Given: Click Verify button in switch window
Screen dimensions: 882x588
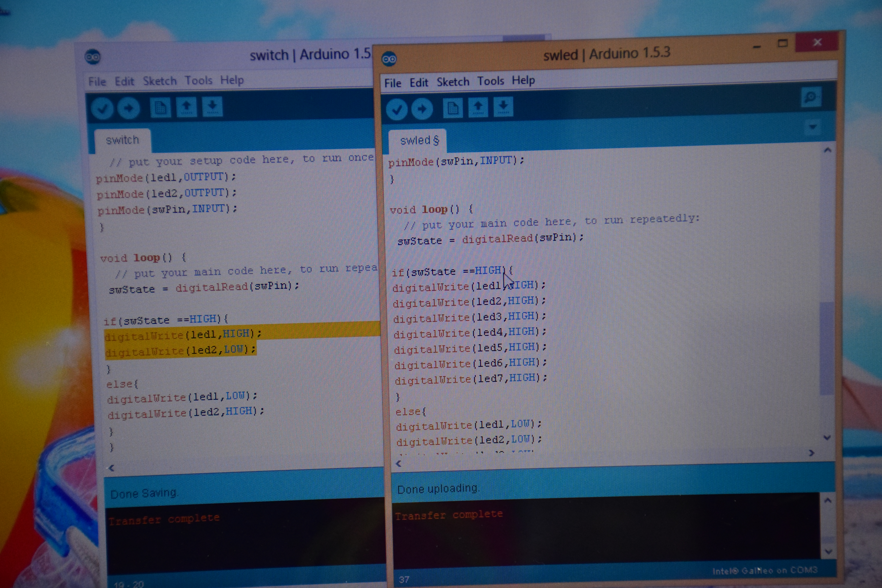Looking at the screenshot, I should coord(102,109).
